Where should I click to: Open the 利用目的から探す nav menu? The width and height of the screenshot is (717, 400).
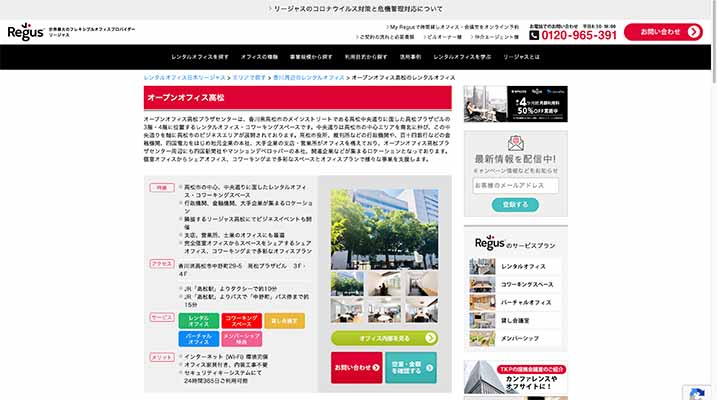tap(366, 57)
